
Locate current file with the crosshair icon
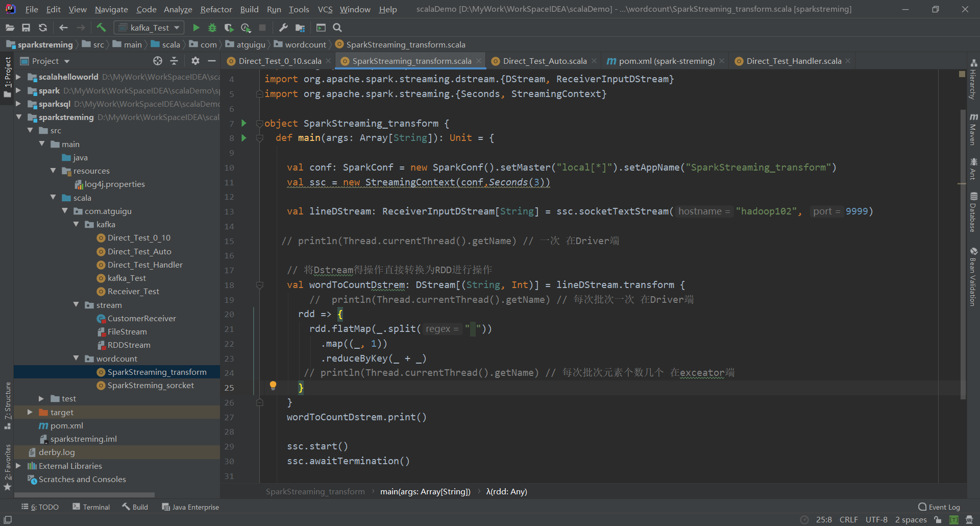point(158,61)
